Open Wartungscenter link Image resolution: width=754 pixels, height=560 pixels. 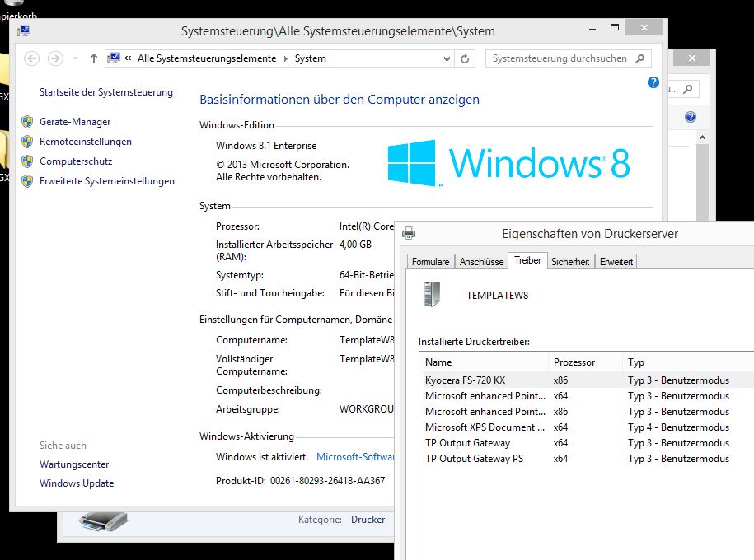pyautogui.click(x=74, y=464)
